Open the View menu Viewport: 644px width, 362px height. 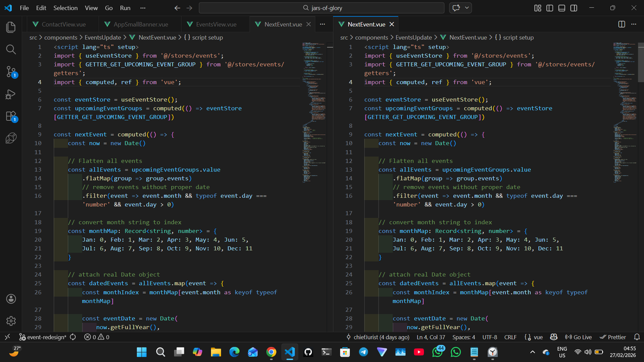pos(91,8)
